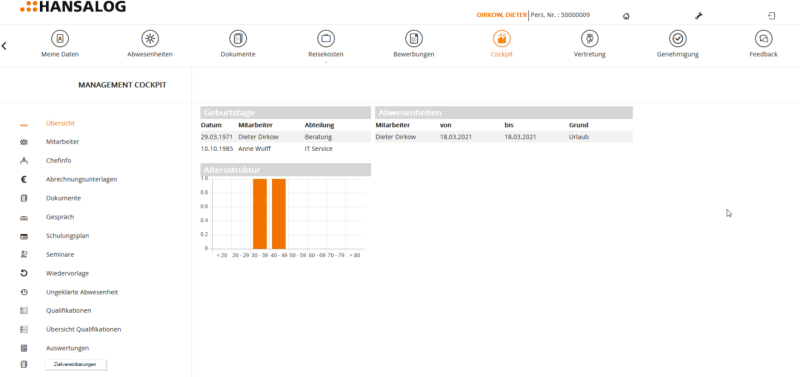The image size is (800, 377).
Task: Open the Abwesenheiten sun icon
Action: coord(150,38)
